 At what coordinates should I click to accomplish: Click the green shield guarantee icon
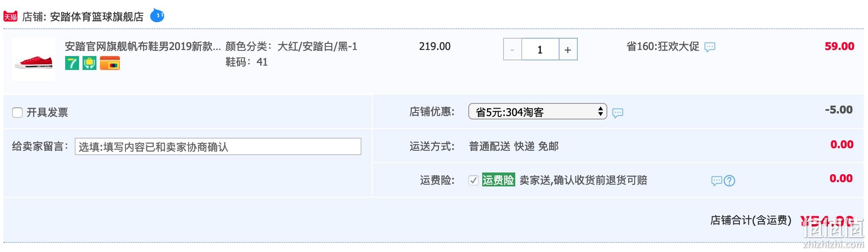point(89,63)
